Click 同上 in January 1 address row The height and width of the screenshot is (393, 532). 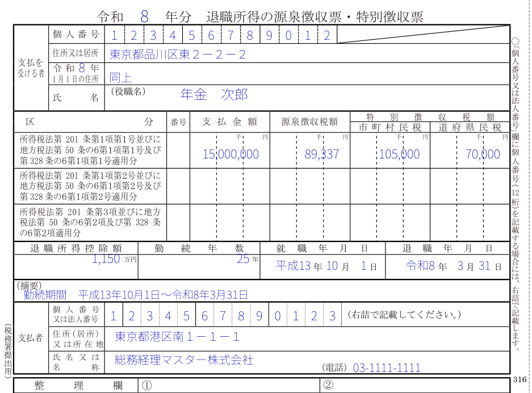pyautogui.click(x=120, y=78)
